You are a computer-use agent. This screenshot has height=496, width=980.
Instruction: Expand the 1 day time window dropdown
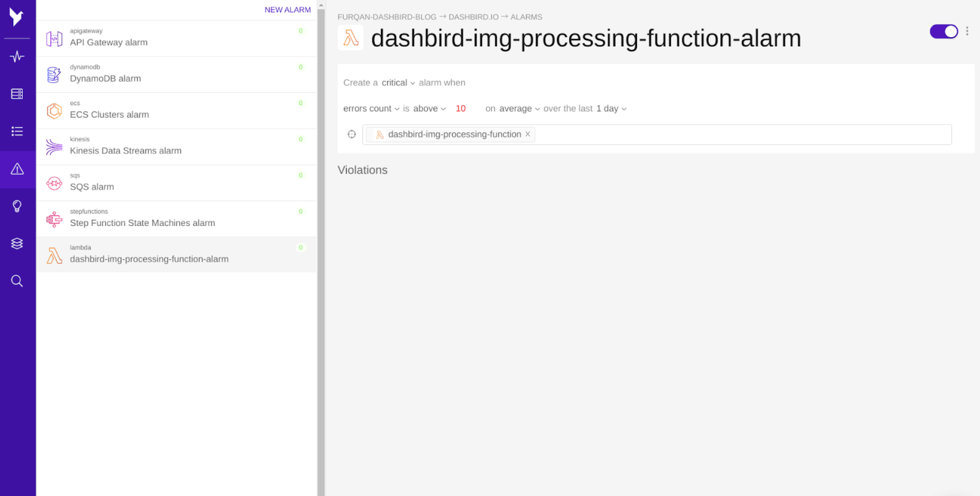coord(611,109)
